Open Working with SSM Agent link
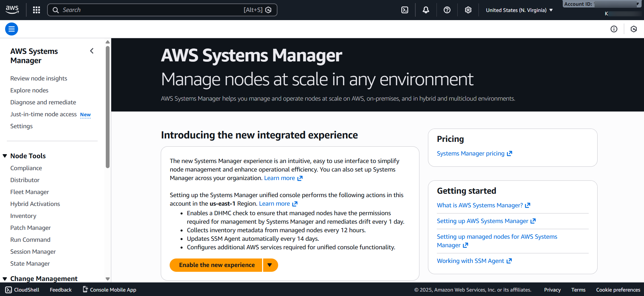The height and width of the screenshot is (296, 644). coord(470,261)
